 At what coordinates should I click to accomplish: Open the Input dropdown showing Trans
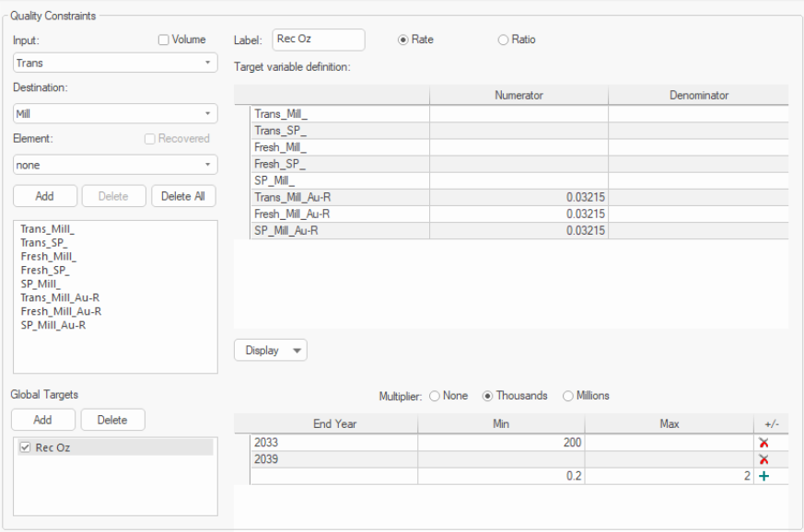tap(115, 63)
